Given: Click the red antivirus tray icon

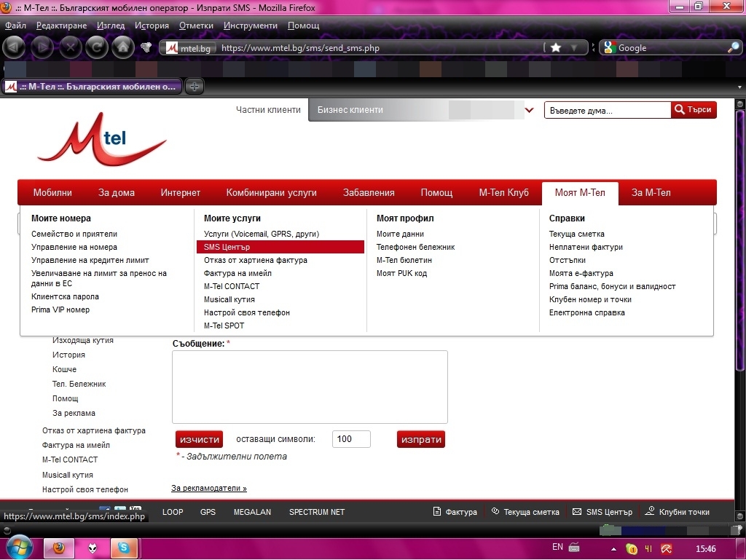Looking at the screenshot, I should [667, 549].
